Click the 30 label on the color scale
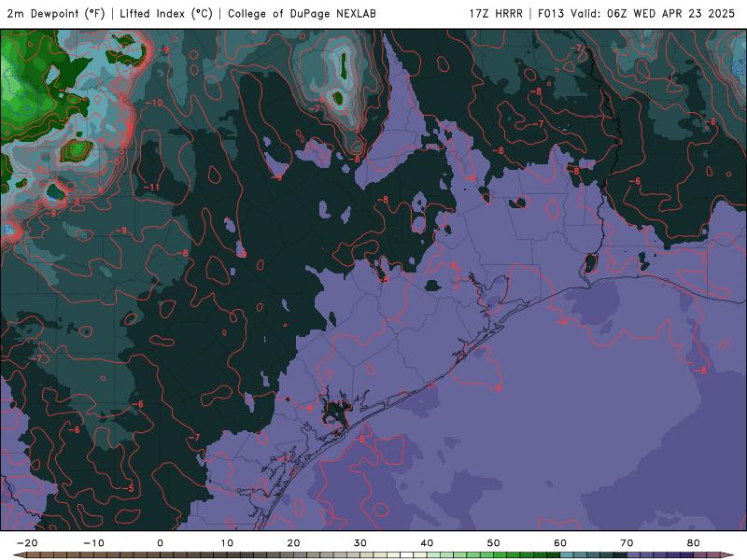Viewport: 747px width, 560px height. point(360,543)
